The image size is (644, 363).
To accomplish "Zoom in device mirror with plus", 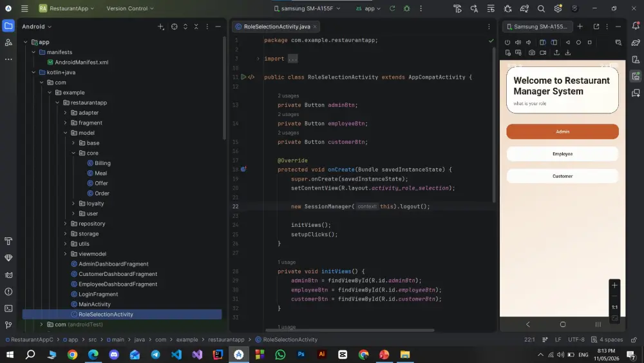I will (614, 285).
